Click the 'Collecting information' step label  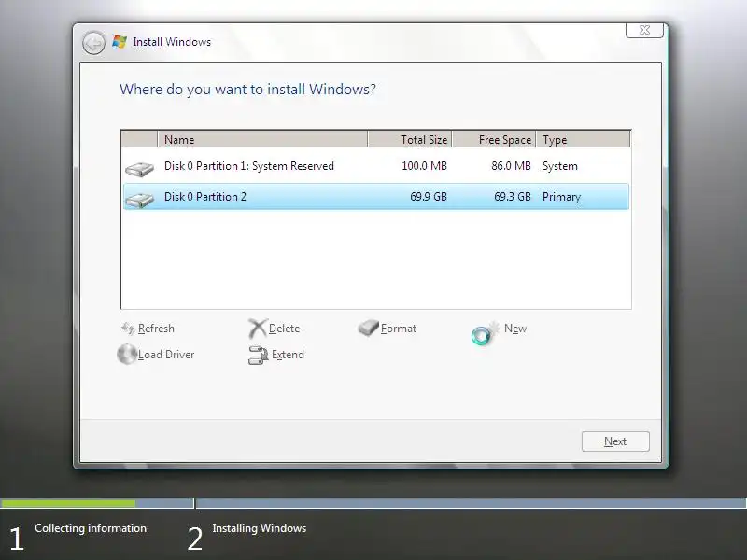[x=91, y=528]
